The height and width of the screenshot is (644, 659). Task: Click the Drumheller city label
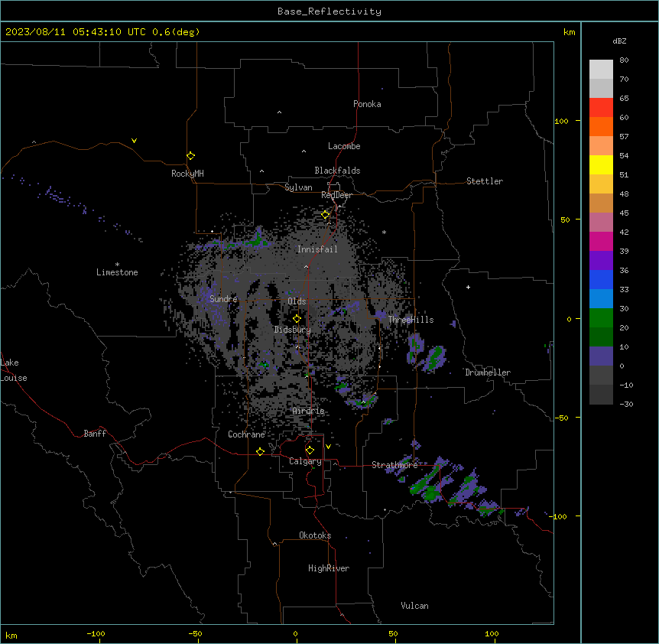click(488, 372)
